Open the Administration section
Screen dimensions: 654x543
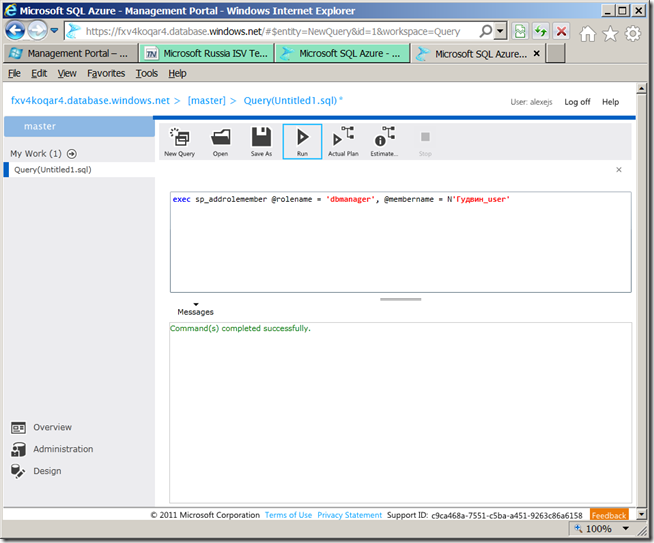(x=52, y=449)
